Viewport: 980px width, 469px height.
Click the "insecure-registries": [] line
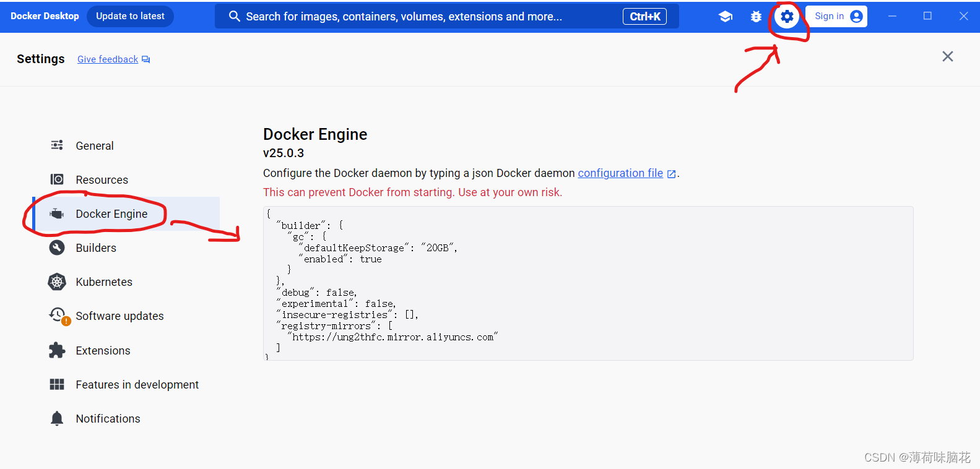pyautogui.click(x=347, y=315)
